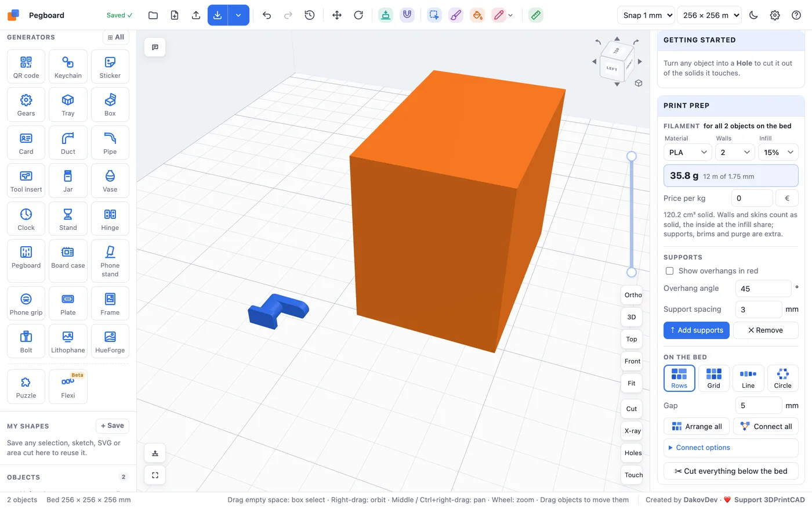Open the Lithophane generator

coord(68,341)
